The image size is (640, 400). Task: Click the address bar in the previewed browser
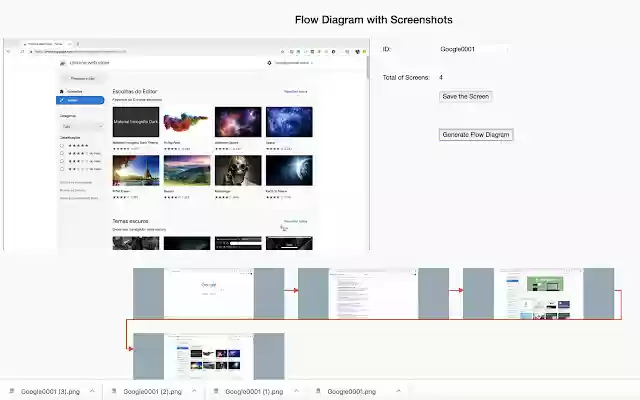[80, 51]
